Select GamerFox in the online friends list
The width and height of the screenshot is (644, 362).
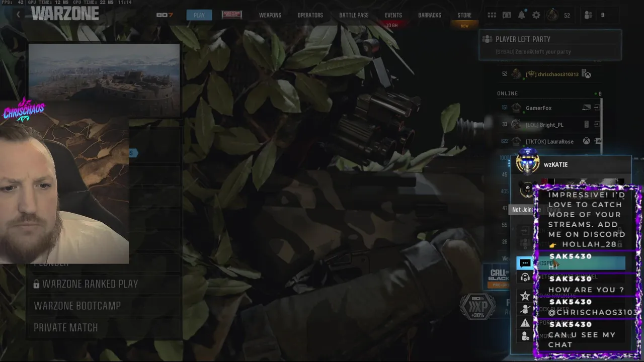(550, 108)
